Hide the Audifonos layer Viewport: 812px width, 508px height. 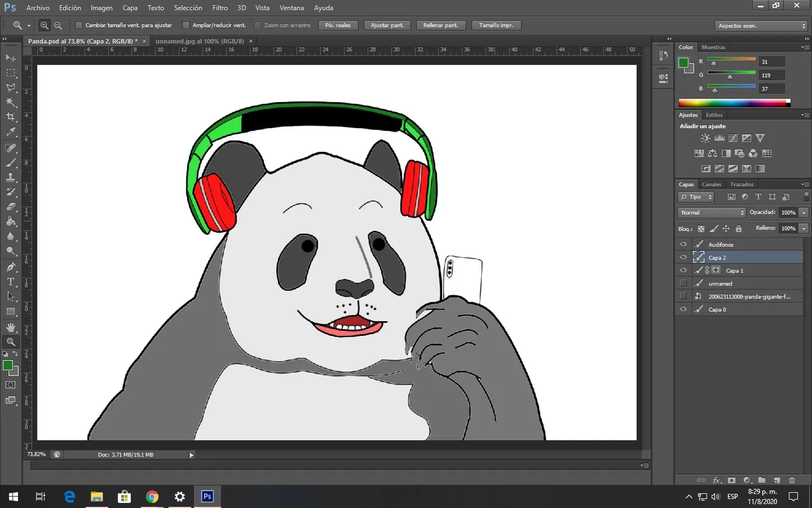pyautogui.click(x=683, y=244)
